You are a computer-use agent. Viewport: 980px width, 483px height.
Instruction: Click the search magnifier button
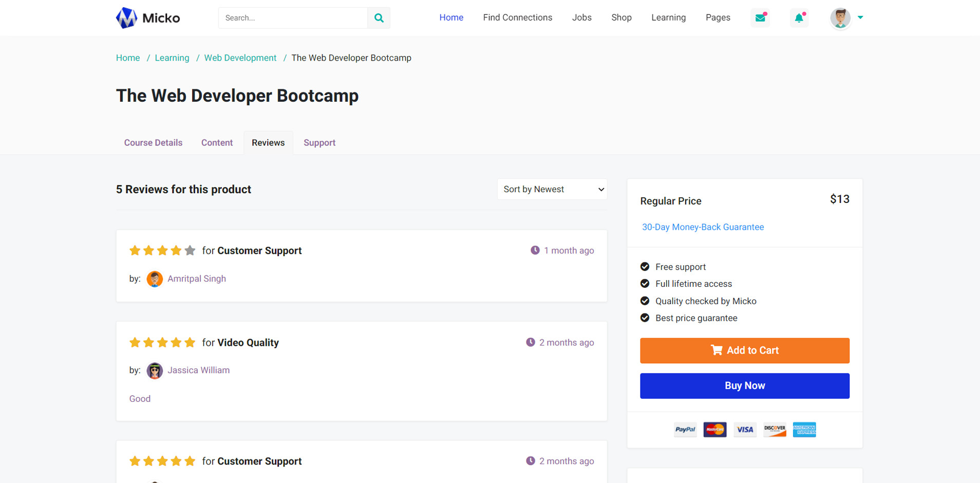point(379,18)
